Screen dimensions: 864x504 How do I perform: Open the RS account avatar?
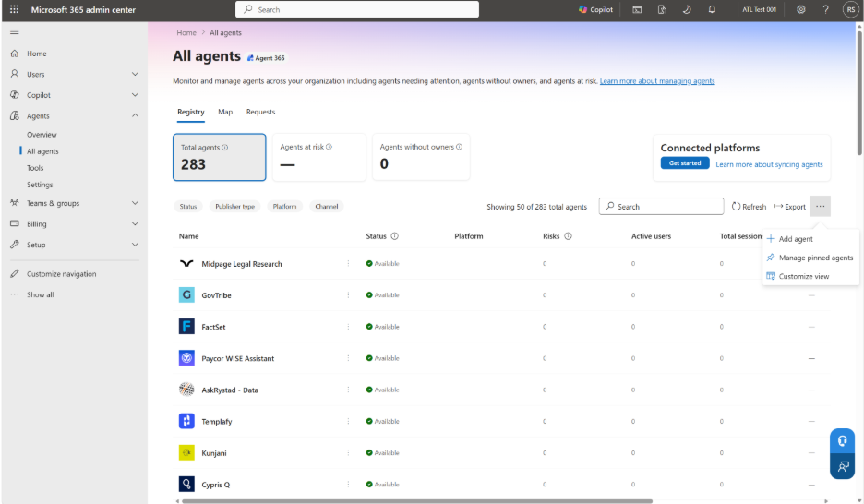pyautogui.click(x=851, y=9)
